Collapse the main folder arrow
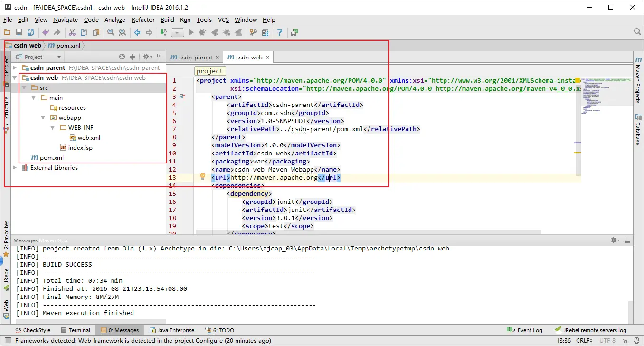Viewport: 644px width, 346px height. click(x=34, y=98)
